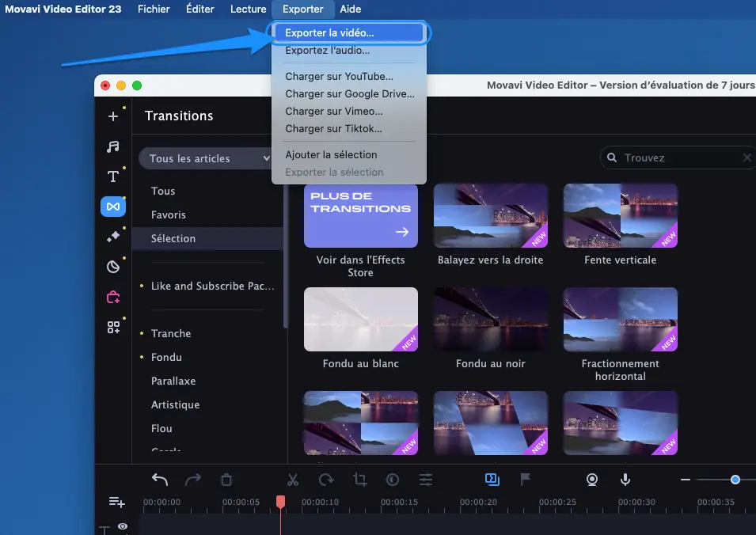Viewport: 756px width, 535px height.
Task: Select Fondu au noir transition thumbnail
Action: point(490,319)
